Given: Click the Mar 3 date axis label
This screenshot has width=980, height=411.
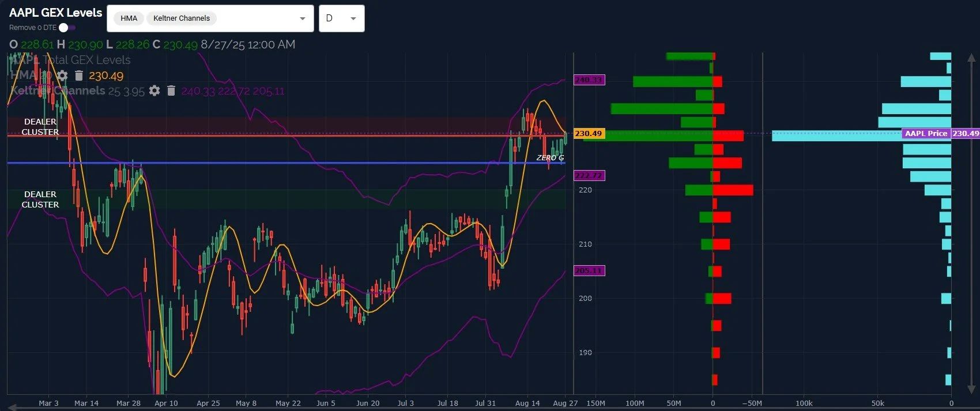Looking at the screenshot, I should pyautogui.click(x=48, y=403).
